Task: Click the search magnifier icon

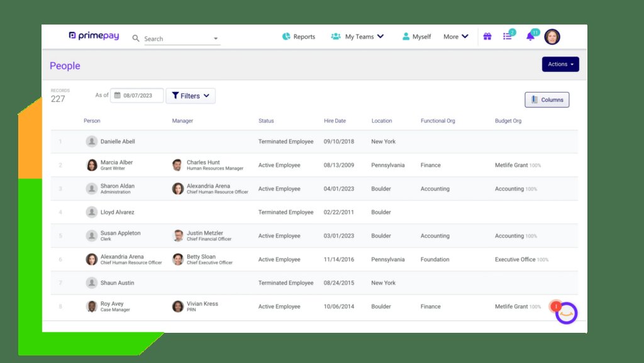Action: [136, 38]
